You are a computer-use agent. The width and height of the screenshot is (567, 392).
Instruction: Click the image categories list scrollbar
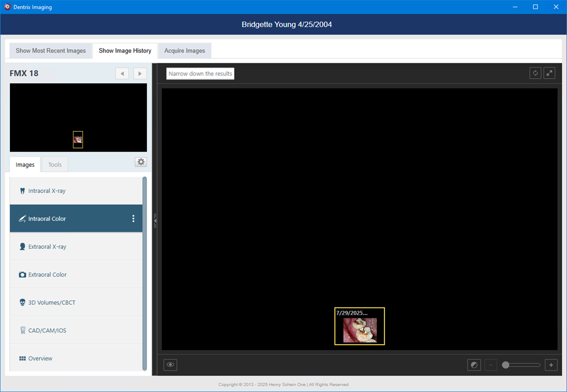pyautogui.click(x=145, y=273)
